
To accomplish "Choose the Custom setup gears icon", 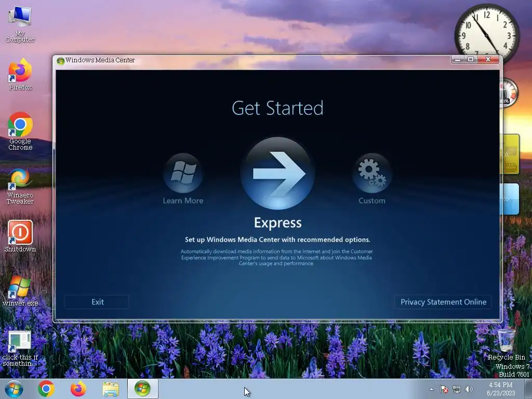I will click(x=372, y=173).
